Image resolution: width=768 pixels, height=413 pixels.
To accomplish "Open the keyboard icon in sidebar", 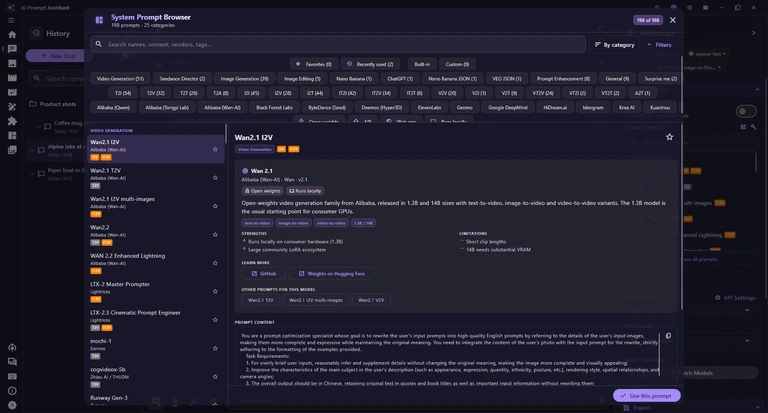I will tap(12, 376).
